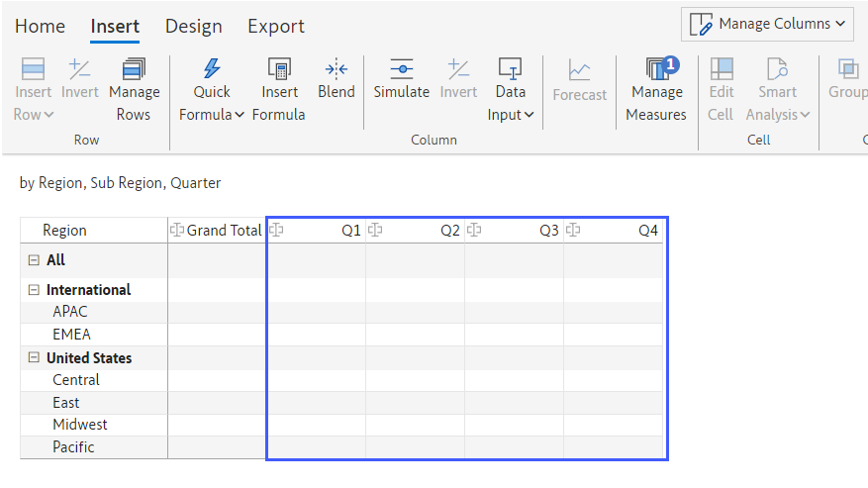Click the Manage Rows icon
868x488 pixels.
pos(134,69)
